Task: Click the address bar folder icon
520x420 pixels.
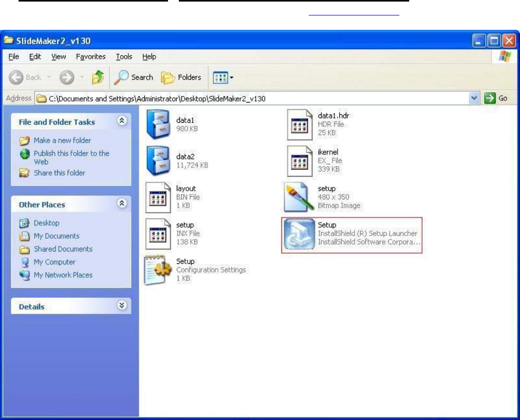Action: (x=41, y=98)
